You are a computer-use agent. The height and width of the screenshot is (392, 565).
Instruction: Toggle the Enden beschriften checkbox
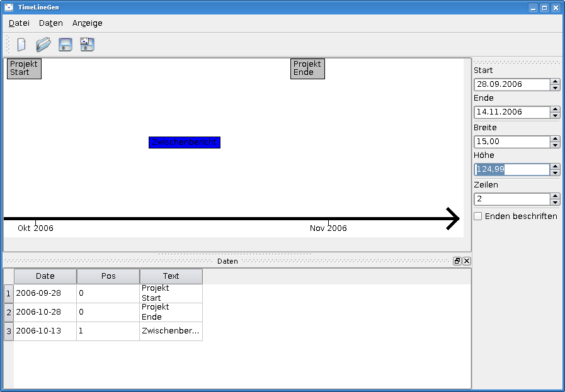pos(478,216)
